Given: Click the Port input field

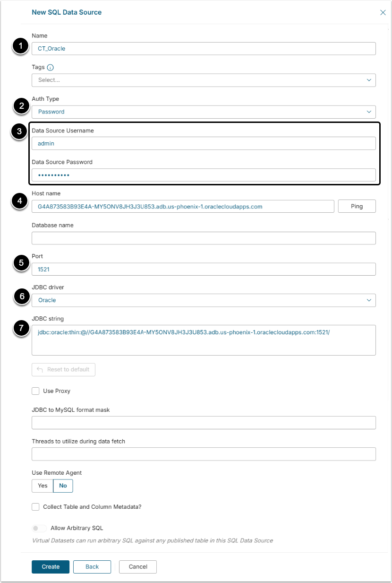Looking at the screenshot, I should (x=204, y=270).
